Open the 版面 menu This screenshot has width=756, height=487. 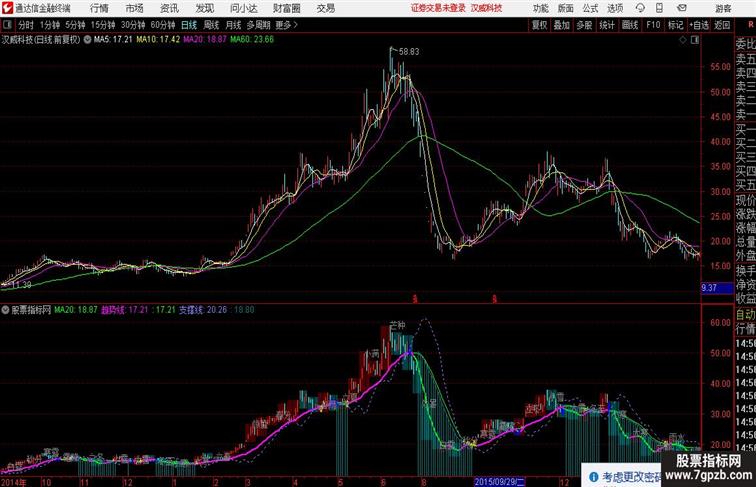(566, 8)
